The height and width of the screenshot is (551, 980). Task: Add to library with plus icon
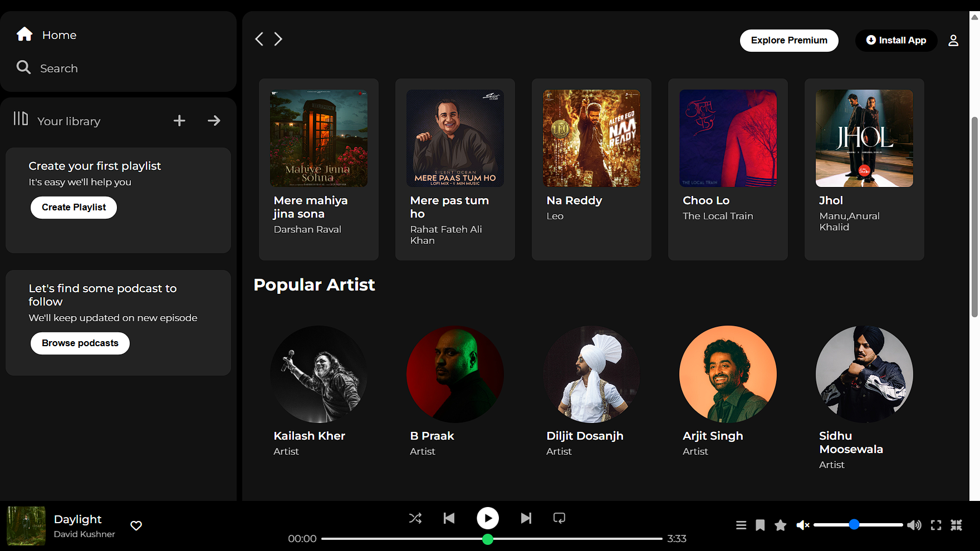pyautogui.click(x=179, y=121)
